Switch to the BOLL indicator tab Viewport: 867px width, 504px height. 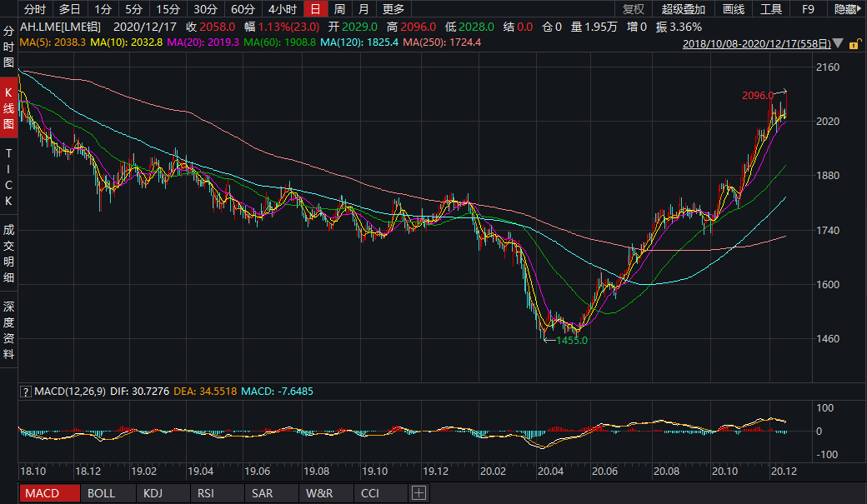click(x=102, y=493)
